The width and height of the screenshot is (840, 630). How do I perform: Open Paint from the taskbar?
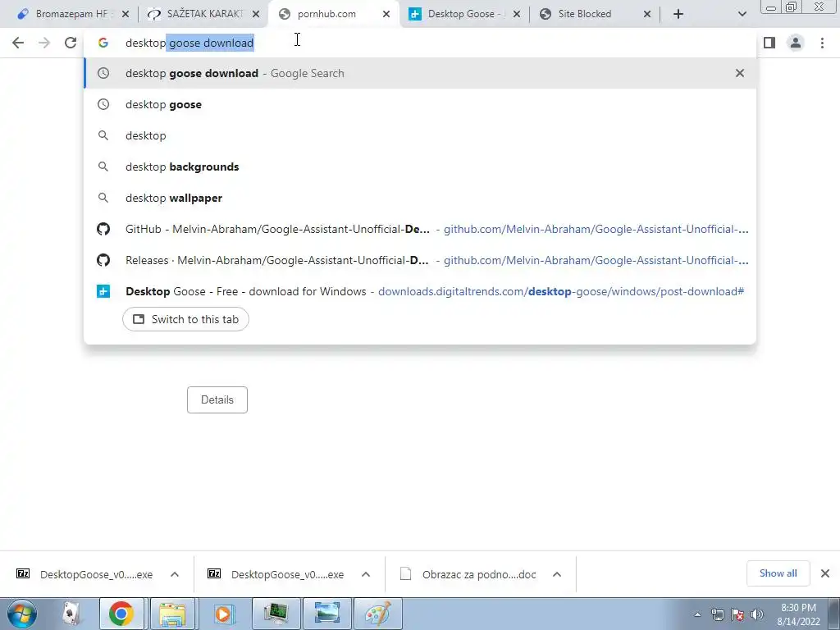378,614
